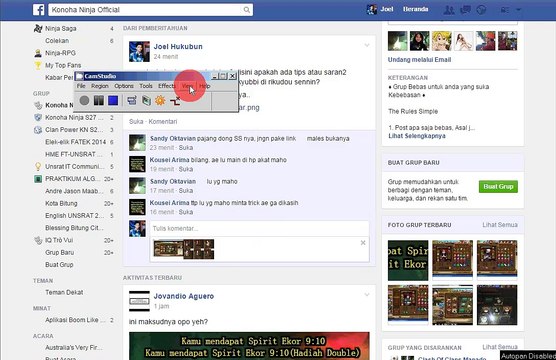This screenshot has width=556, height=360.
Task: Open Blessing Bitung Cit group
Action: (x=74, y=228)
